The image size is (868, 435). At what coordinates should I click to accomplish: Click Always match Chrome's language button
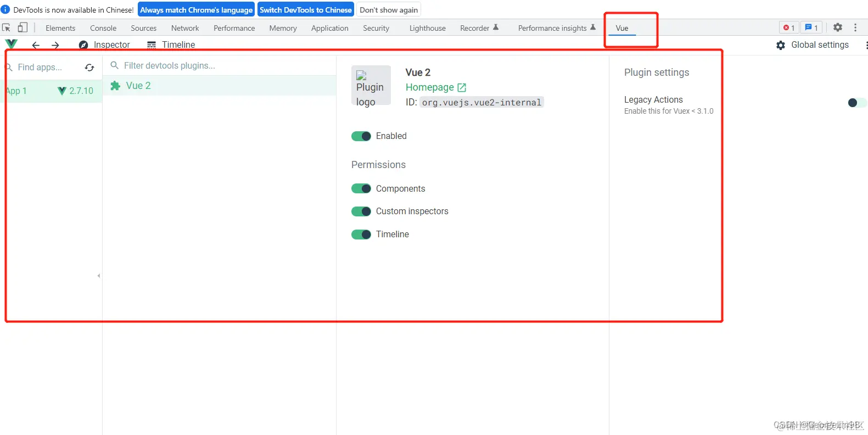pyautogui.click(x=196, y=10)
